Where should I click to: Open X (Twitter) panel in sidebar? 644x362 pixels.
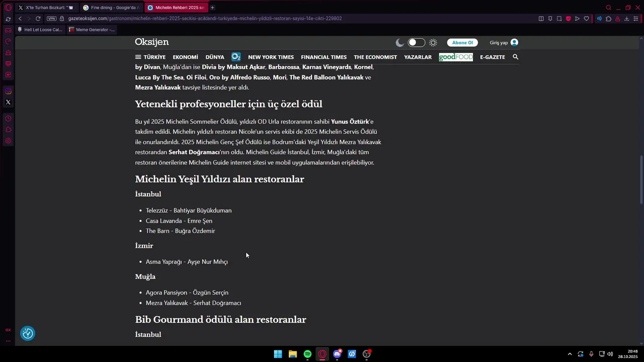8,102
